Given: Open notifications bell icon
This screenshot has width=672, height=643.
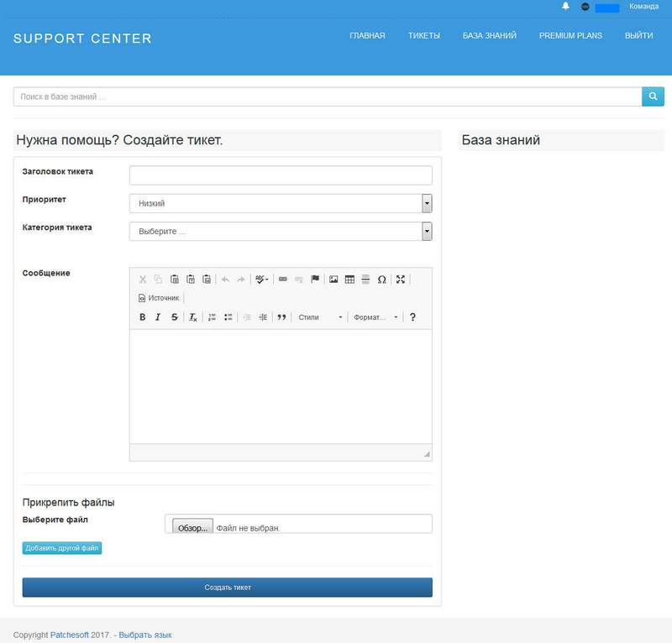Looking at the screenshot, I should [x=565, y=7].
